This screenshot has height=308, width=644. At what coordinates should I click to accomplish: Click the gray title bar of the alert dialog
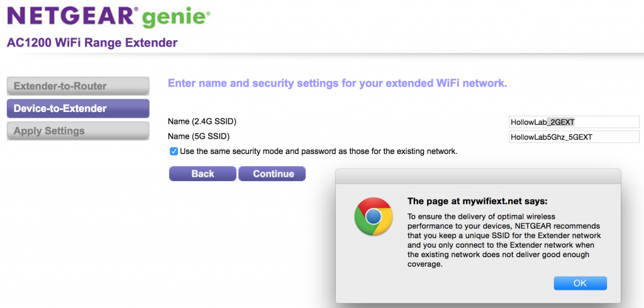[478, 176]
